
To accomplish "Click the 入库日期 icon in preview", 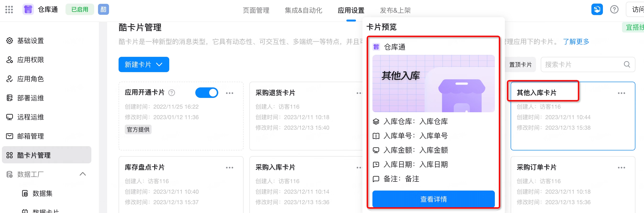I will [376, 165].
